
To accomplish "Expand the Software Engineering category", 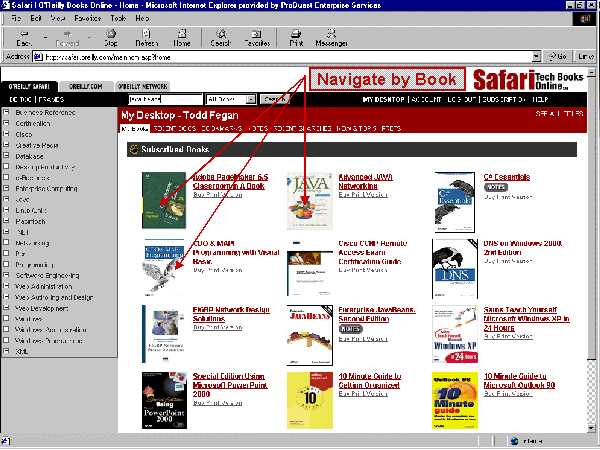I will [6, 275].
